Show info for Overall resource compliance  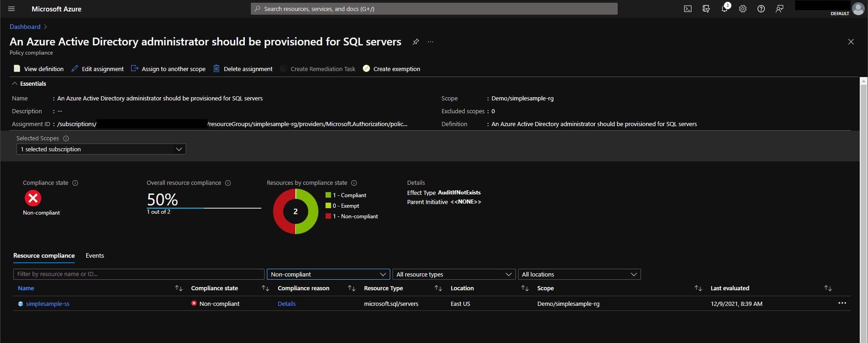pos(228,183)
